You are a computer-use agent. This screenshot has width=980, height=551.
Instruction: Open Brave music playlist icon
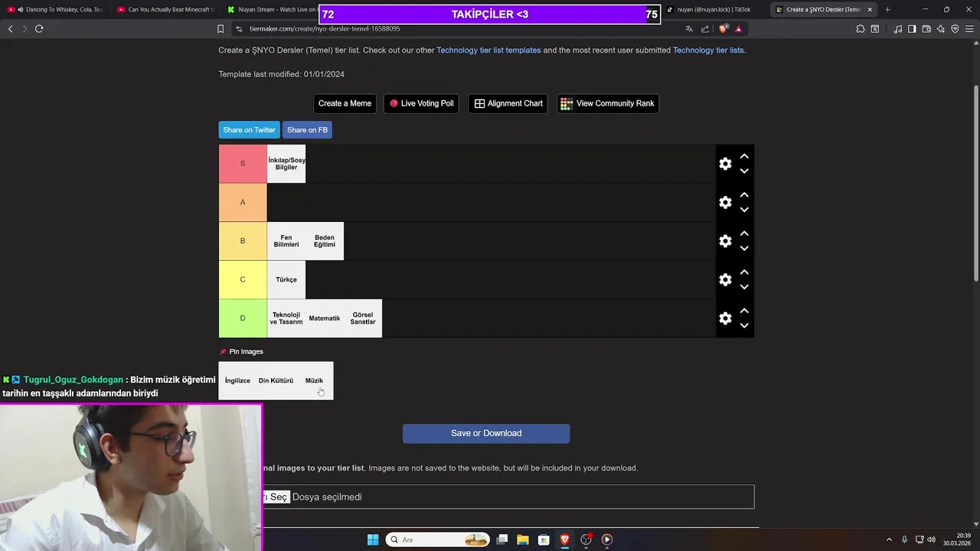(897, 29)
